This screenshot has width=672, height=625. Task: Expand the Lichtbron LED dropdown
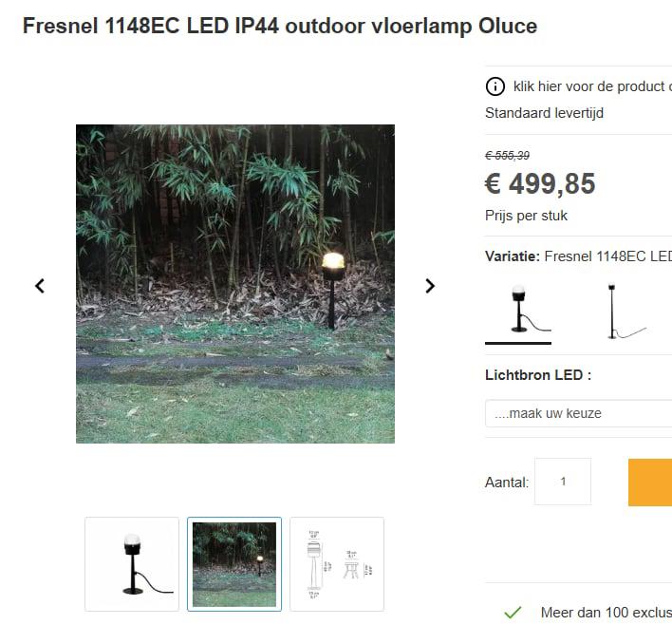pyautogui.click(x=579, y=414)
